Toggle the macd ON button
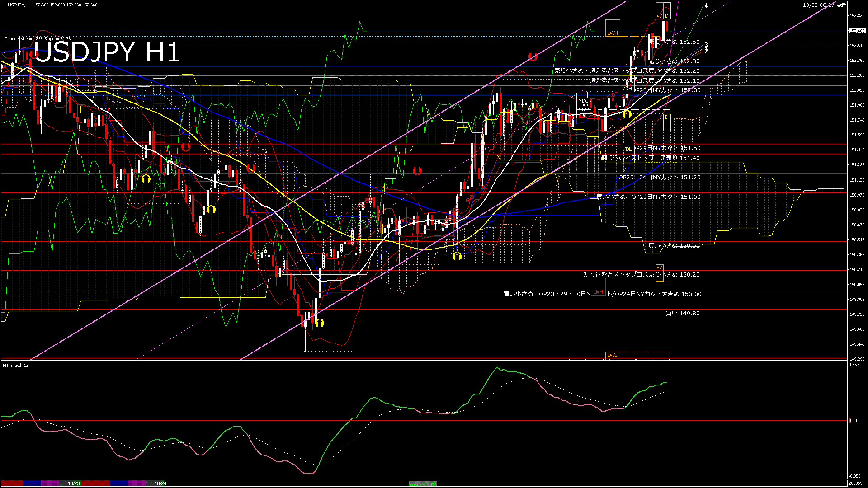 pyautogui.click(x=423, y=484)
